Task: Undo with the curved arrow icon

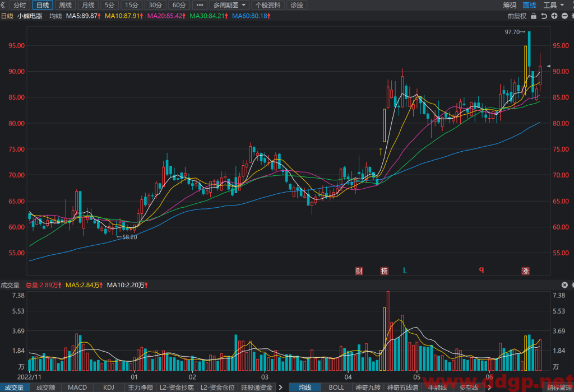Action: tap(544, 16)
